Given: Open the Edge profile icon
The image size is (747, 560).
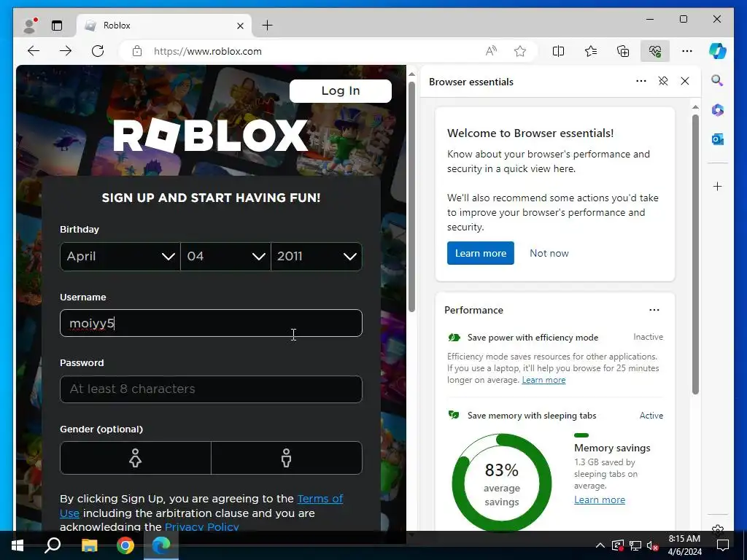Looking at the screenshot, I should pos(31,26).
